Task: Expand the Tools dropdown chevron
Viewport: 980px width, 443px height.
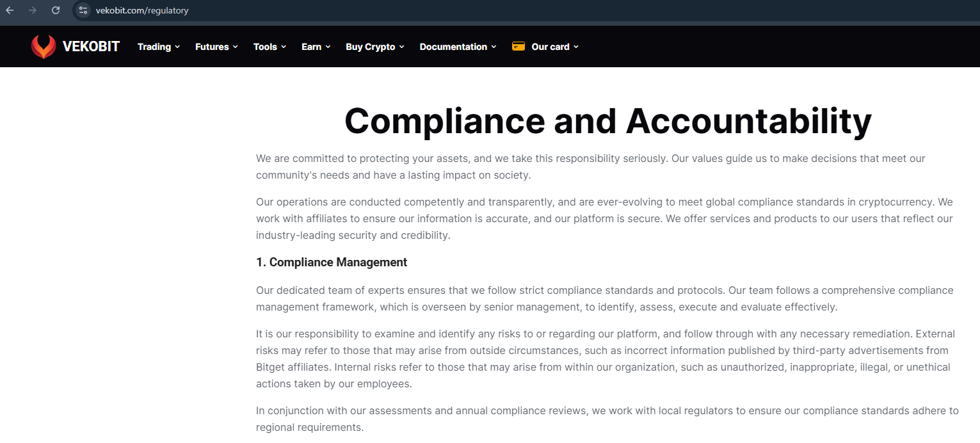Action: 284,47
